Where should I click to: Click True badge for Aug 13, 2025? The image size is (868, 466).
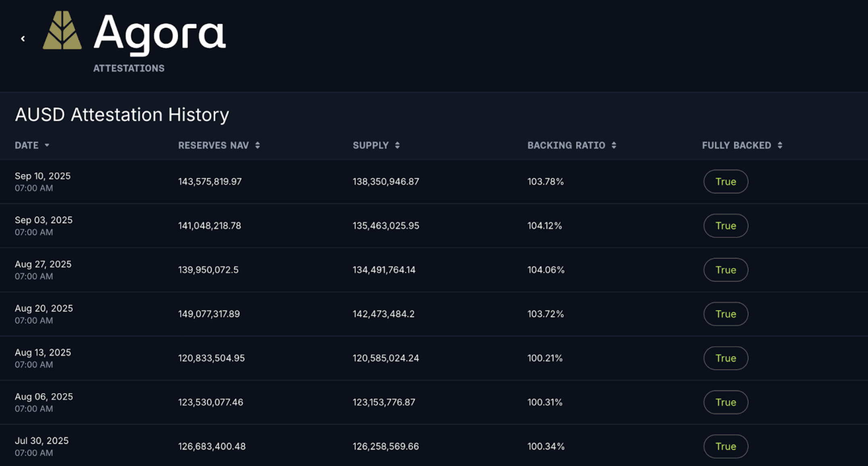(x=725, y=358)
